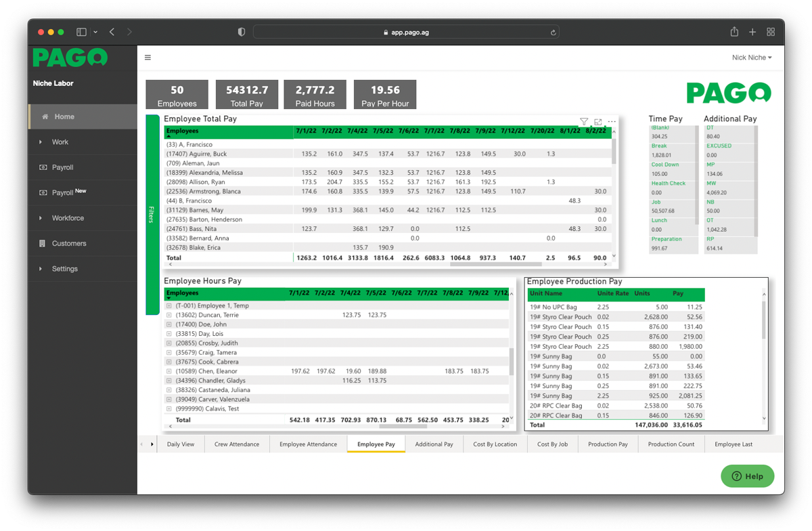Viewport: 812px width, 531px height.
Task: Switch to the Crew Attendance tab
Action: click(x=237, y=444)
